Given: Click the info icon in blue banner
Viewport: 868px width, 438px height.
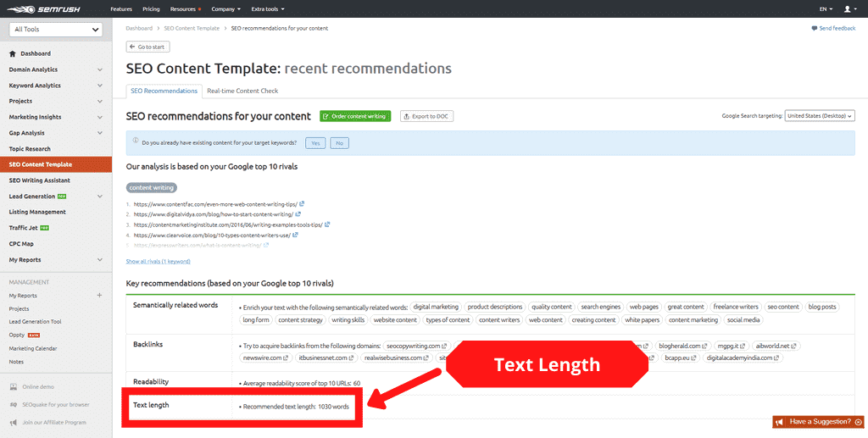Looking at the screenshot, I should [x=136, y=141].
